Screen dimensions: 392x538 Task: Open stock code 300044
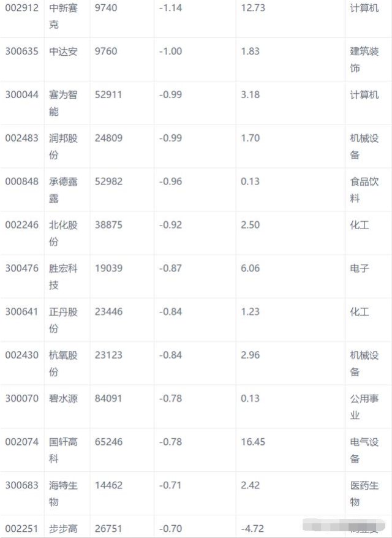coord(22,95)
